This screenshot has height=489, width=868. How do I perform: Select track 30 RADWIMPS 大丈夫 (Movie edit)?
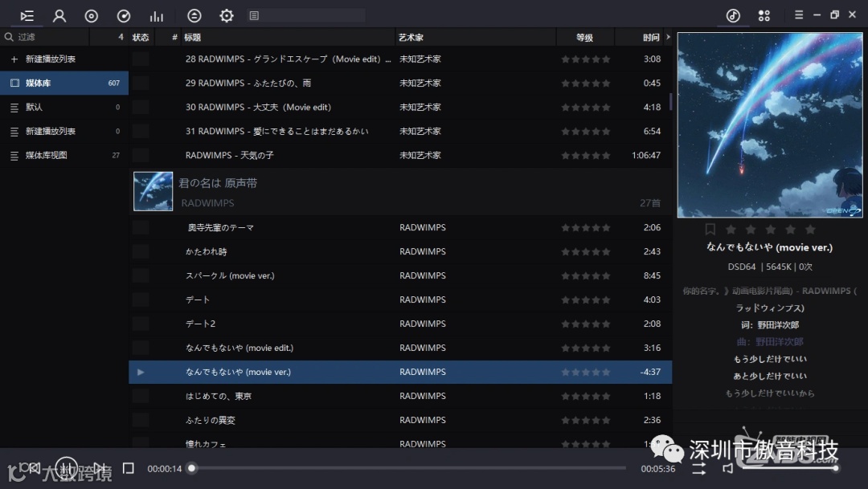[x=401, y=107]
